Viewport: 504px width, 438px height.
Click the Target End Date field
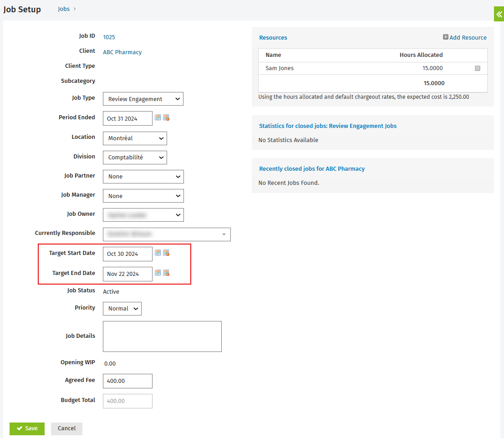coord(127,274)
